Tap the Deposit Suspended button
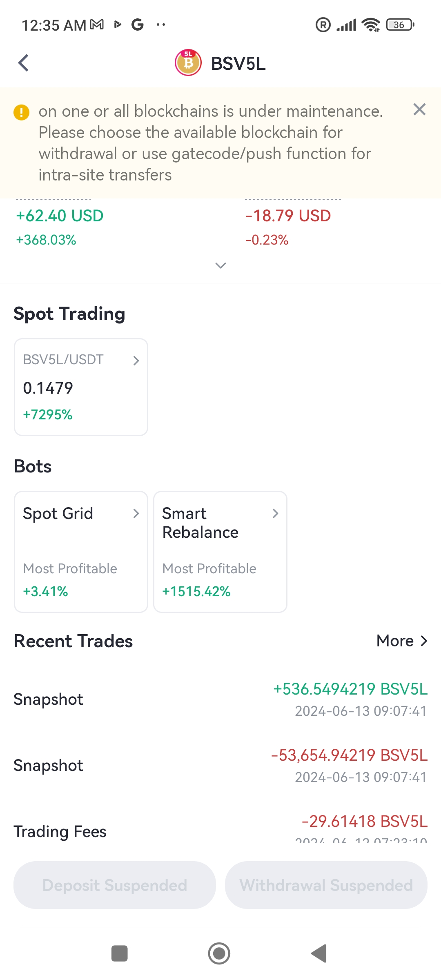 point(115,885)
